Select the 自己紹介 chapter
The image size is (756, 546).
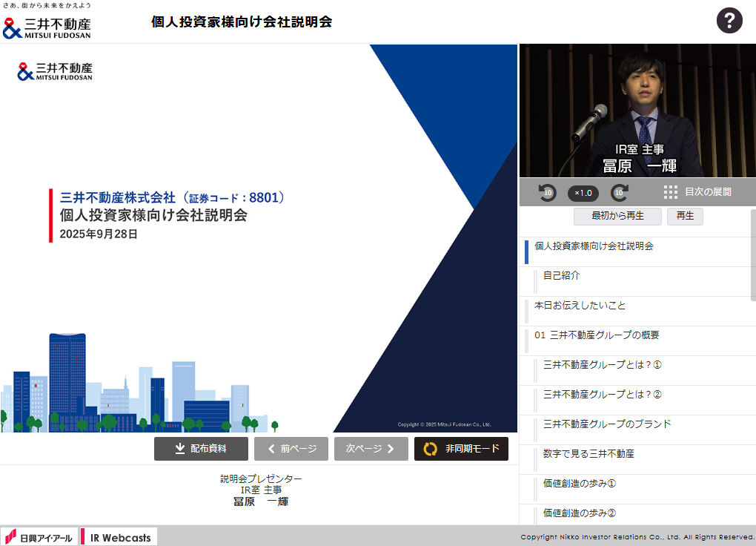click(562, 275)
